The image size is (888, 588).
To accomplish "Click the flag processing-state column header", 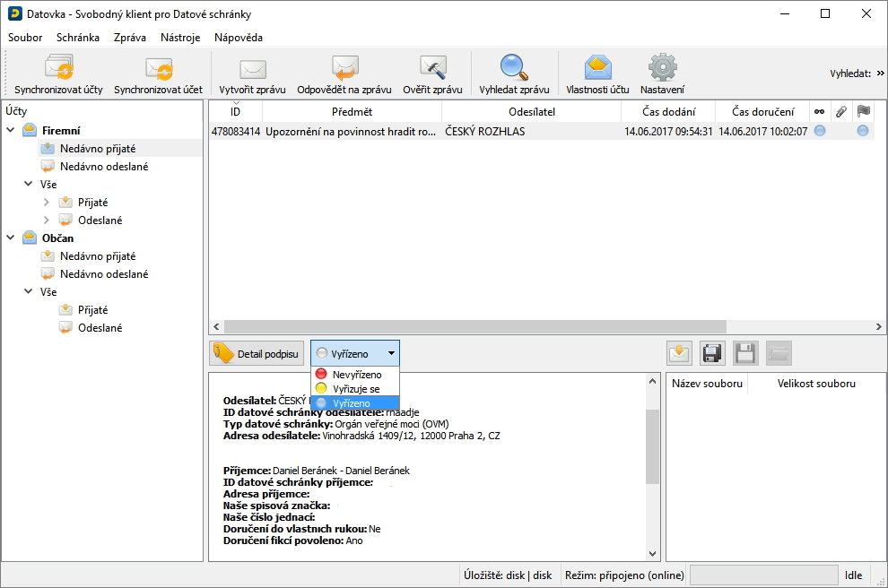I will click(x=864, y=111).
